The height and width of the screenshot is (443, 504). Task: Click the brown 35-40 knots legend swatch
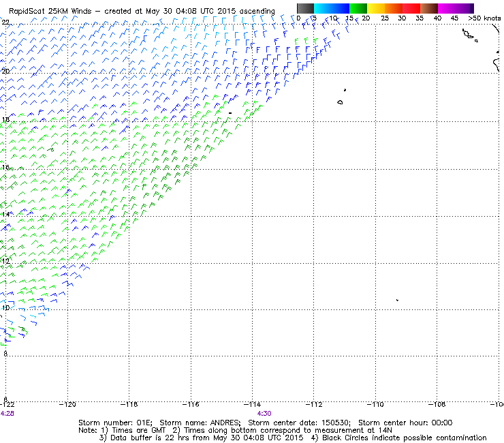(x=429, y=8)
